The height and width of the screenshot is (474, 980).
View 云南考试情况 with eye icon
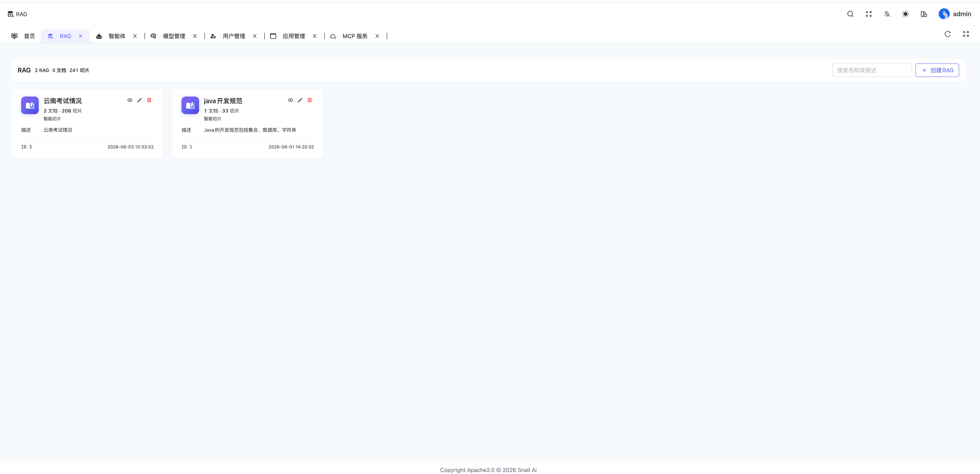tap(130, 100)
